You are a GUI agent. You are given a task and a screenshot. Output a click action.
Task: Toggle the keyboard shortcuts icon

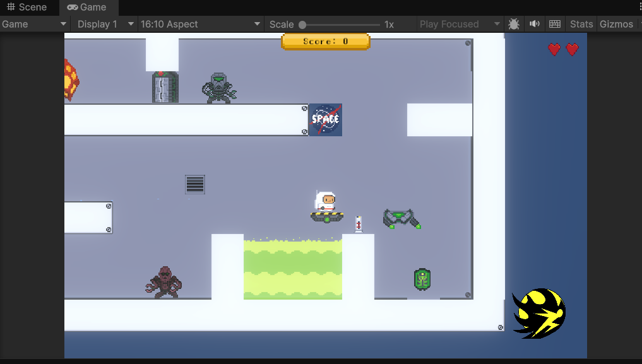(555, 24)
